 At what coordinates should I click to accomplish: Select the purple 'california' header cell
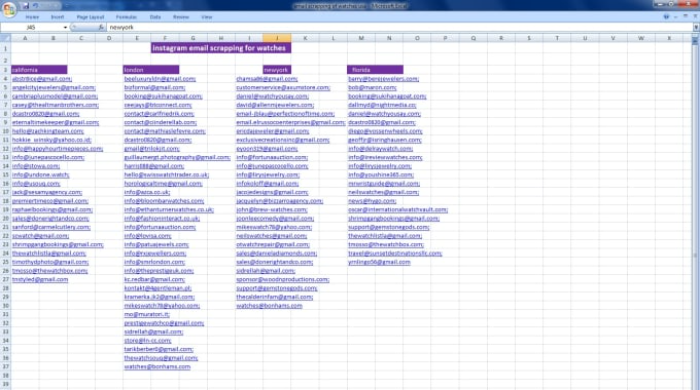[x=39, y=70]
